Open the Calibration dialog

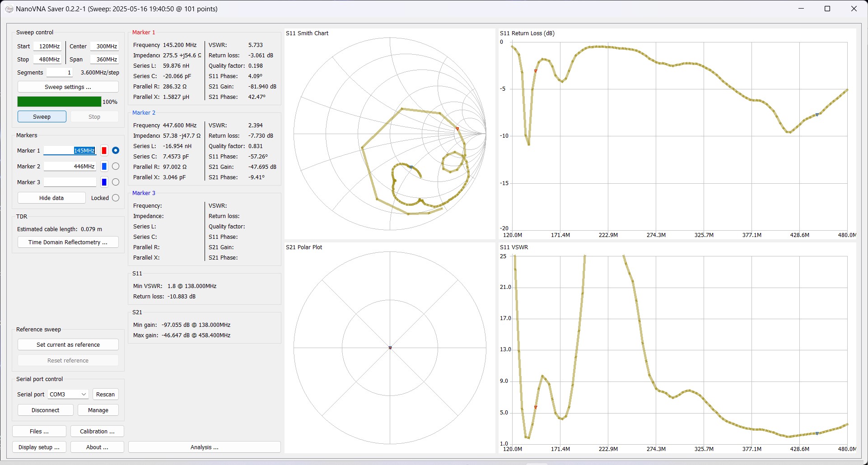[97, 431]
